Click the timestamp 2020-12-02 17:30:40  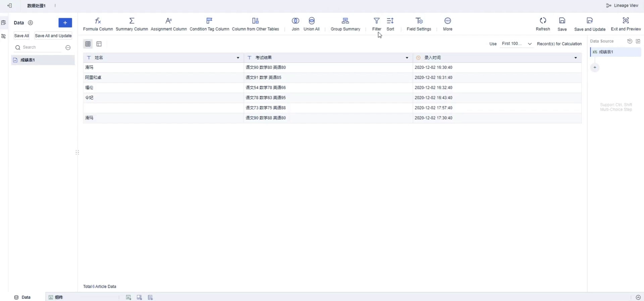click(433, 118)
